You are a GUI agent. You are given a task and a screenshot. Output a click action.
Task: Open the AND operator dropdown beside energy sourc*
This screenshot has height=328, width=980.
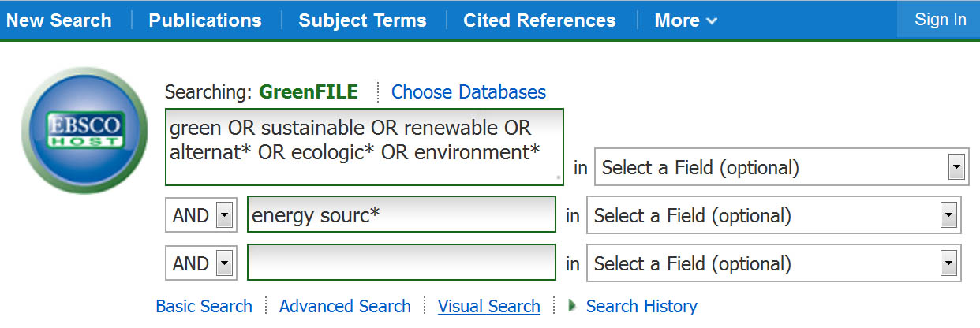click(x=201, y=215)
